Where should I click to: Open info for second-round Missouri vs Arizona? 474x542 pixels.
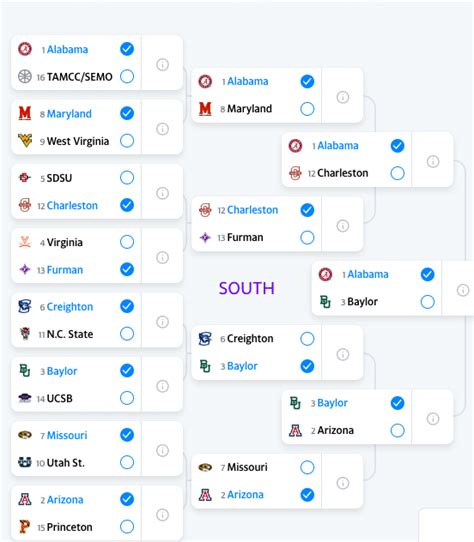coord(343,483)
